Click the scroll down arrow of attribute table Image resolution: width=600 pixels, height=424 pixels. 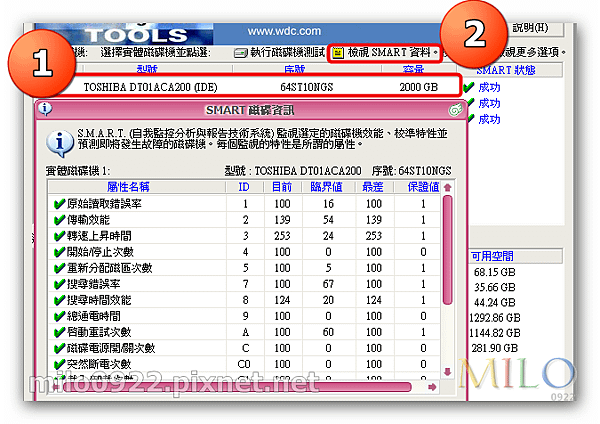point(448,371)
